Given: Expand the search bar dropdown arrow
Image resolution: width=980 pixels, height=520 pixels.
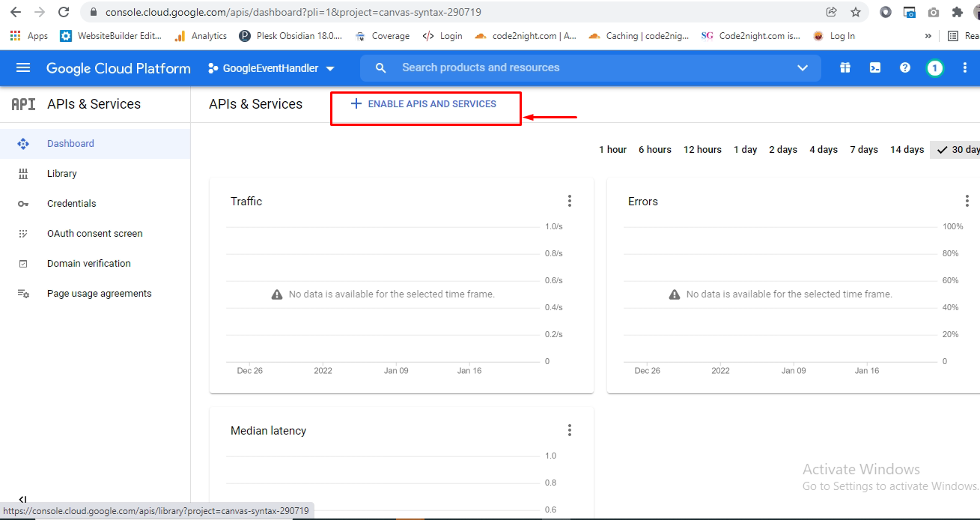Looking at the screenshot, I should [x=803, y=68].
